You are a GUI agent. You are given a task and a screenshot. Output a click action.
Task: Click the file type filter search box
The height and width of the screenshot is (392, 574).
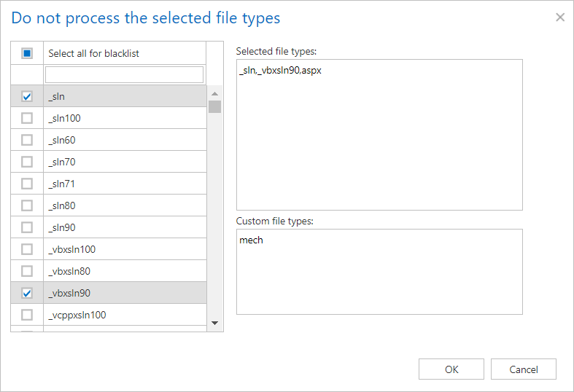click(x=124, y=74)
